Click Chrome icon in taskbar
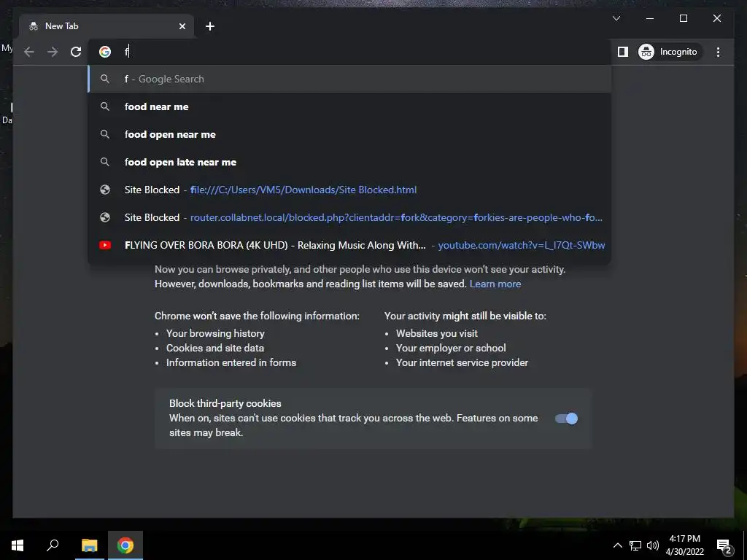 125,545
